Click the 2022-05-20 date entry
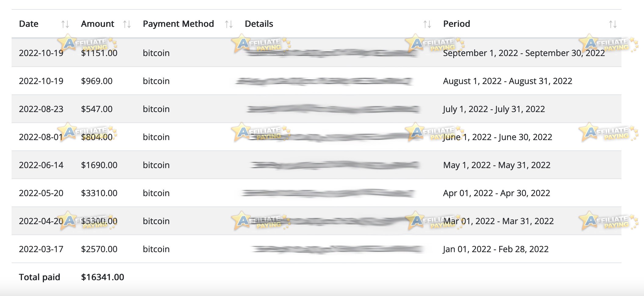 click(41, 193)
